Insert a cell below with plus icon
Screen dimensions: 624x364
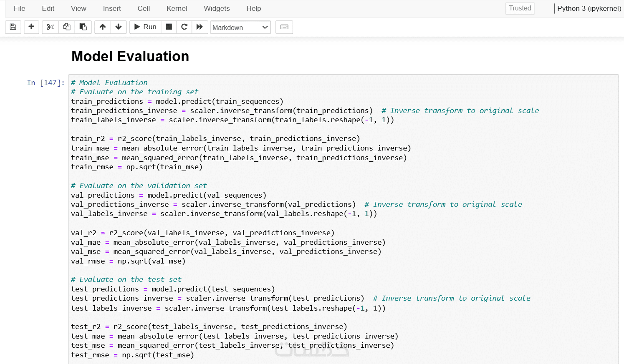pyautogui.click(x=31, y=27)
